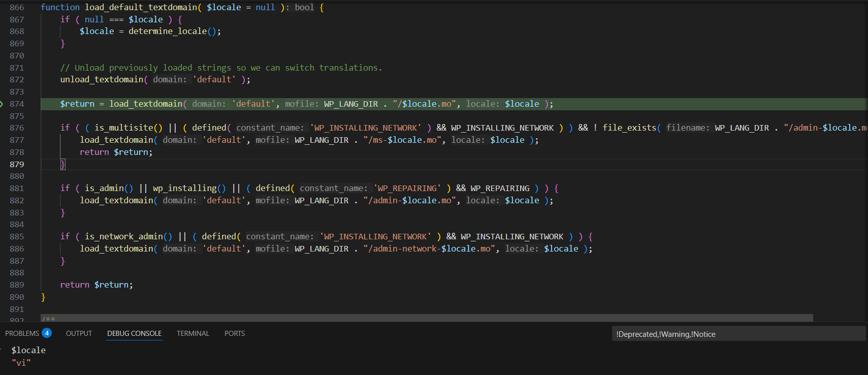This screenshot has height=375, width=868.
Task: Select the DEBUG CONSOLE tab
Action: [134, 333]
